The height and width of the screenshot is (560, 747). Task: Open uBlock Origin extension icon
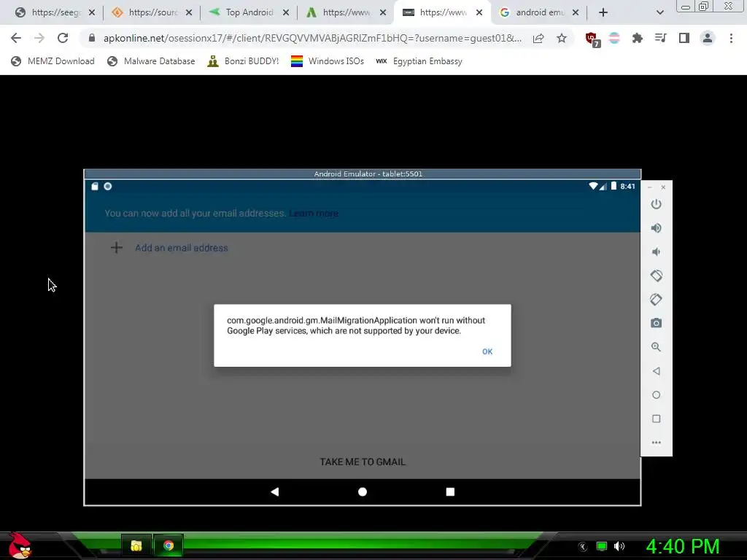(x=592, y=39)
